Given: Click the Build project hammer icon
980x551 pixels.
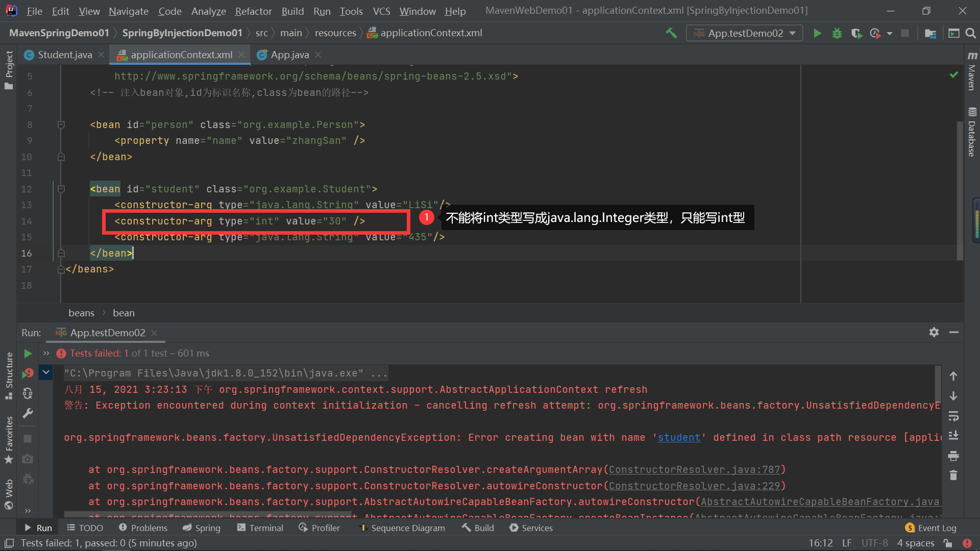Looking at the screenshot, I should pos(671,33).
